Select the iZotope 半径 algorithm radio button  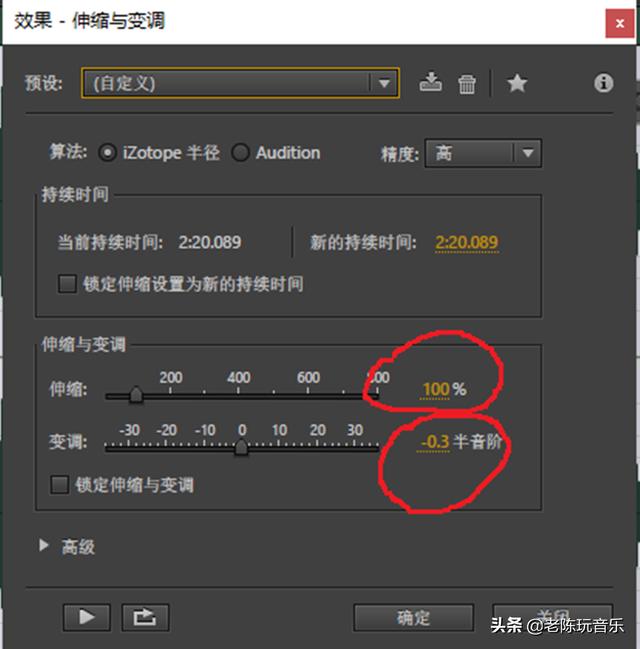point(107,153)
